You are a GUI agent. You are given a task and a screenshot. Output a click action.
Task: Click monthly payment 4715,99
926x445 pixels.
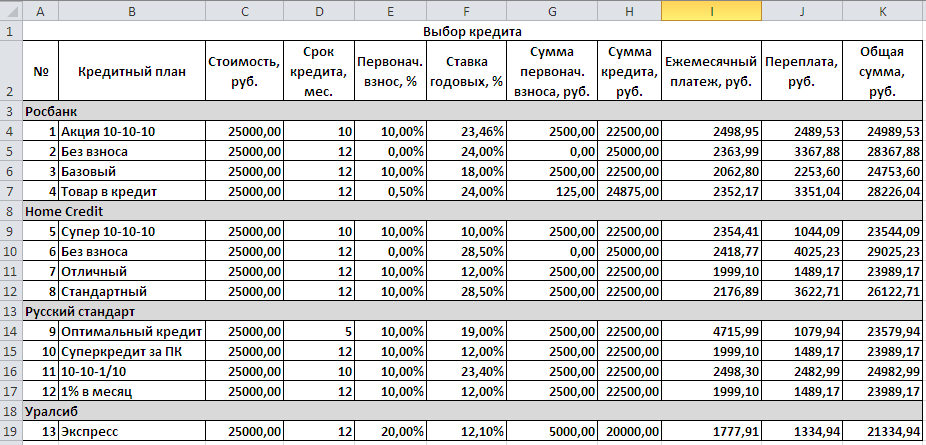pyautogui.click(x=711, y=332)
